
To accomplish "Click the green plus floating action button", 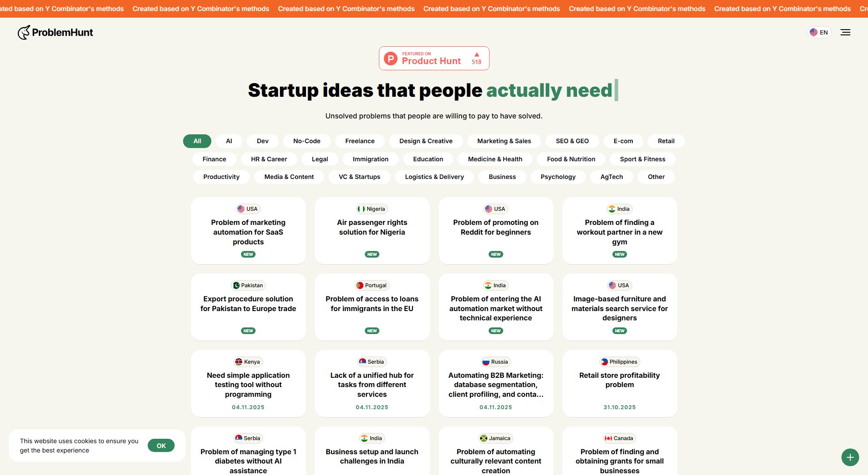I will [x=849, y=457].
